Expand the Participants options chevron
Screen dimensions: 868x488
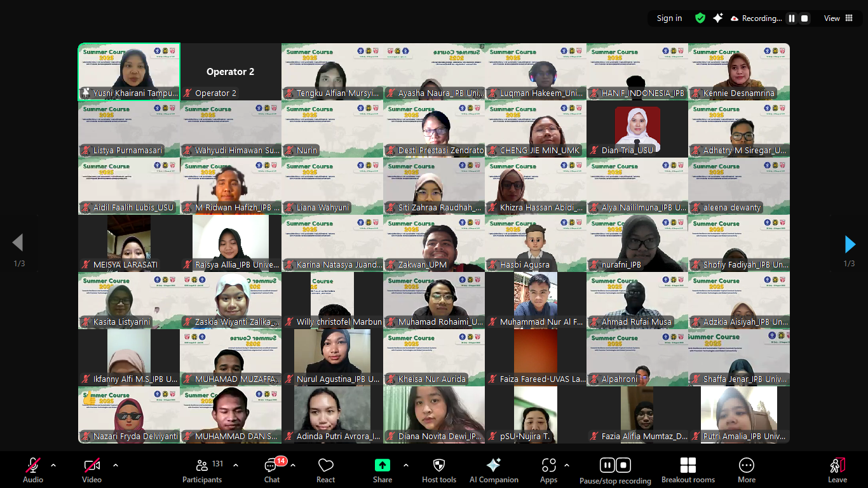pyautogui.click(x=236, y=465)
